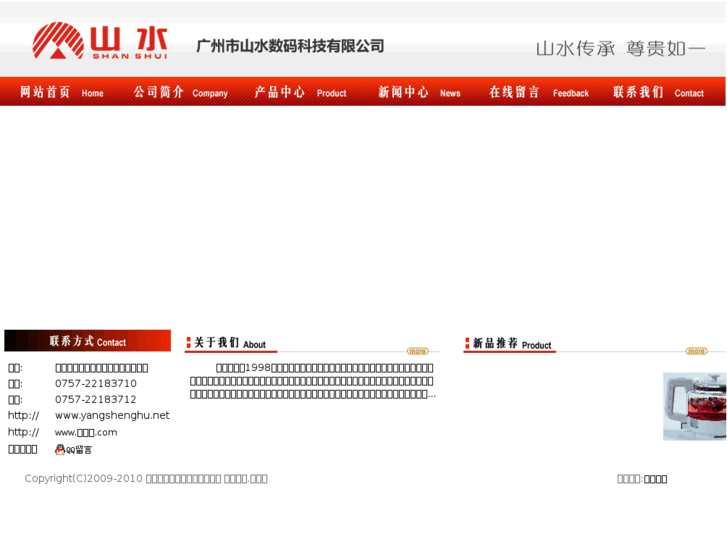Click the about paragraph mentioning 1998
The width and height of the screenshot is (727, 545).
(x=312, y=381)
